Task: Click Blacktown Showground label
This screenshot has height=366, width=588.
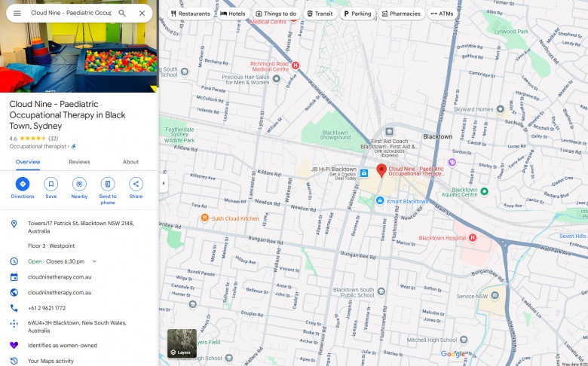Action: pos(335,135)
